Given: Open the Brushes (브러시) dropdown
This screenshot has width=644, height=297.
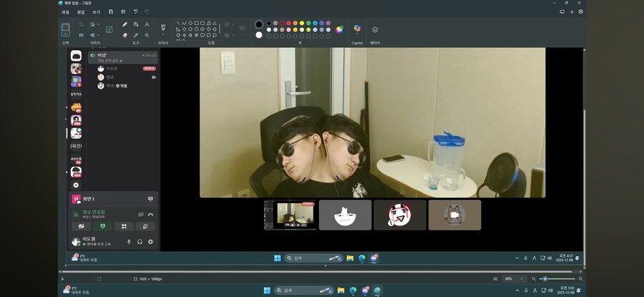Looking at the screenshot, I should coord(163,35).
